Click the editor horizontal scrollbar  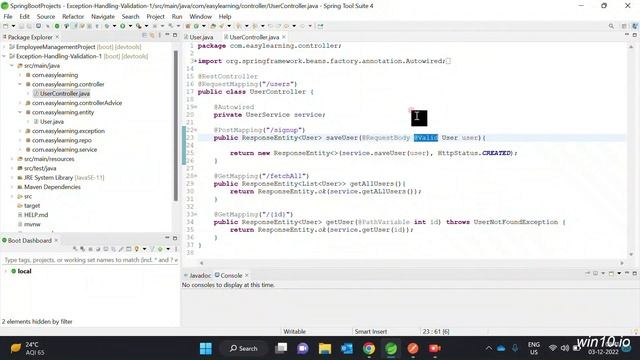(x=411, y=263)
